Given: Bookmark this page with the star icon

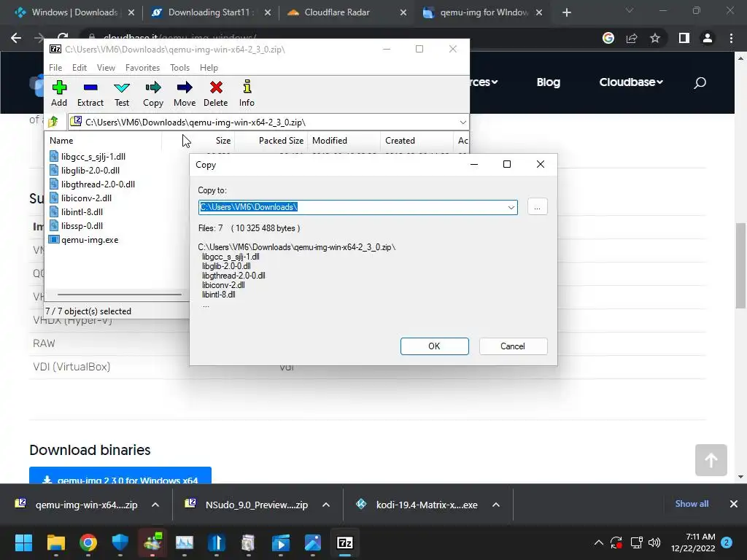Looking at the screenshot, I should click(655, 38).
